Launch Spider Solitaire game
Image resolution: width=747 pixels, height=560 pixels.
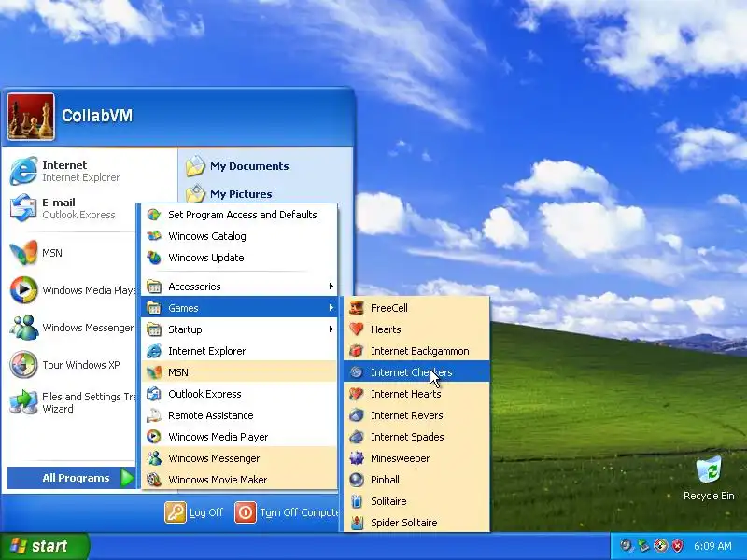point(416,523)
